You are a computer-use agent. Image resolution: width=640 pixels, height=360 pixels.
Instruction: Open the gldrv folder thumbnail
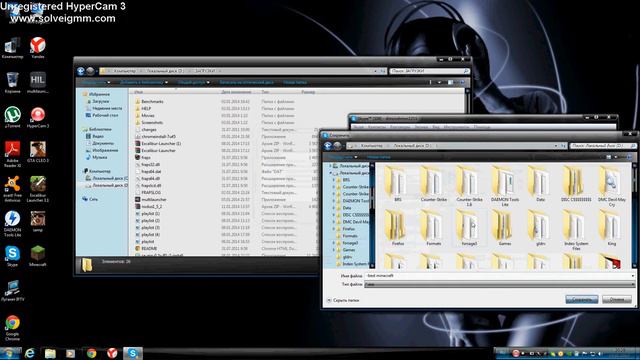click(x=540, y=228)
